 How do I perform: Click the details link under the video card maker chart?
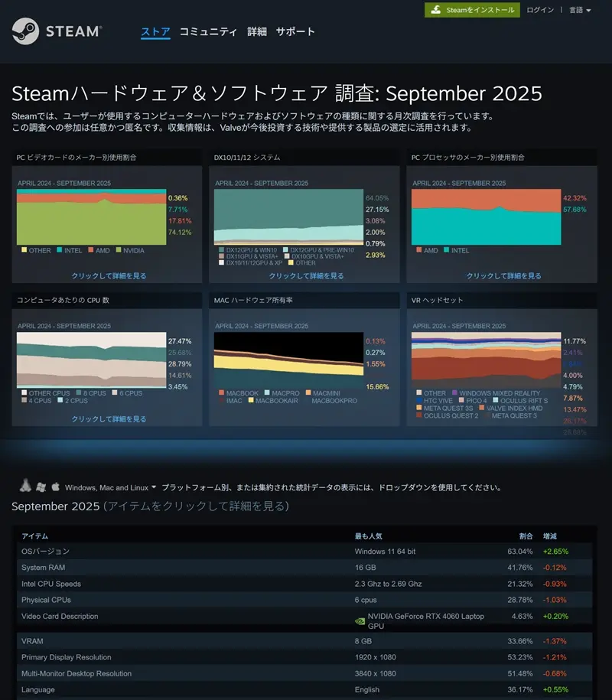[x=109, y=275]
